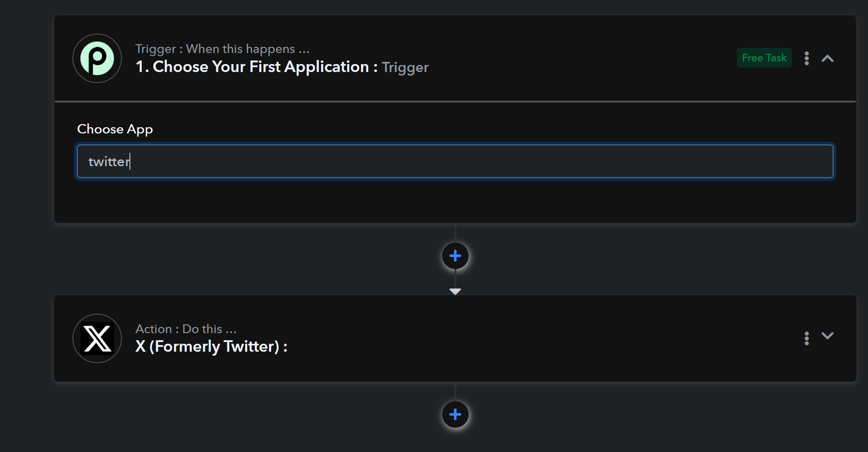
Task: Click the grey Trigger label in title
Action: (405, 67)
